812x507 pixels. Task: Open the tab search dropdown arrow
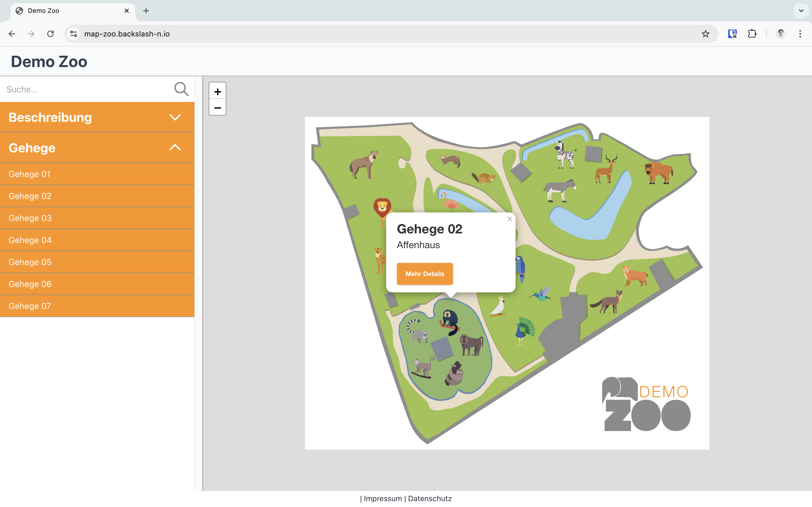click(x=801, y=11)
